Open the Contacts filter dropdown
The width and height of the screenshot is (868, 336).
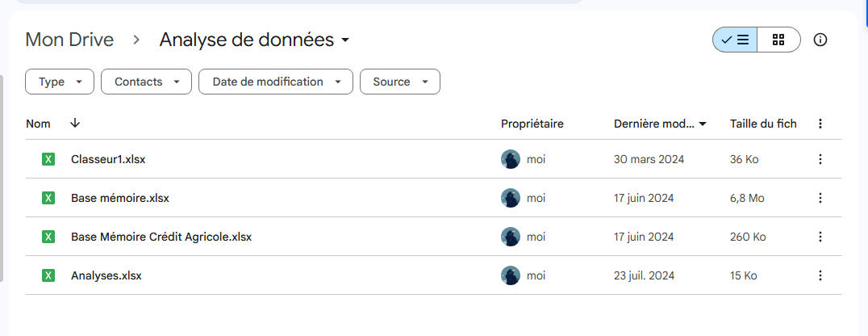click(x=146, y=82)
